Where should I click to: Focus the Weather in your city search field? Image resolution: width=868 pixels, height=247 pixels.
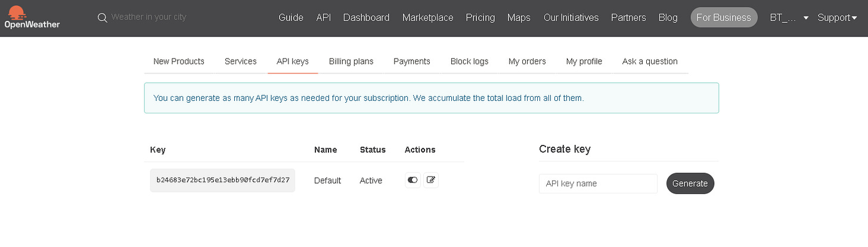(x=149, y=17)
